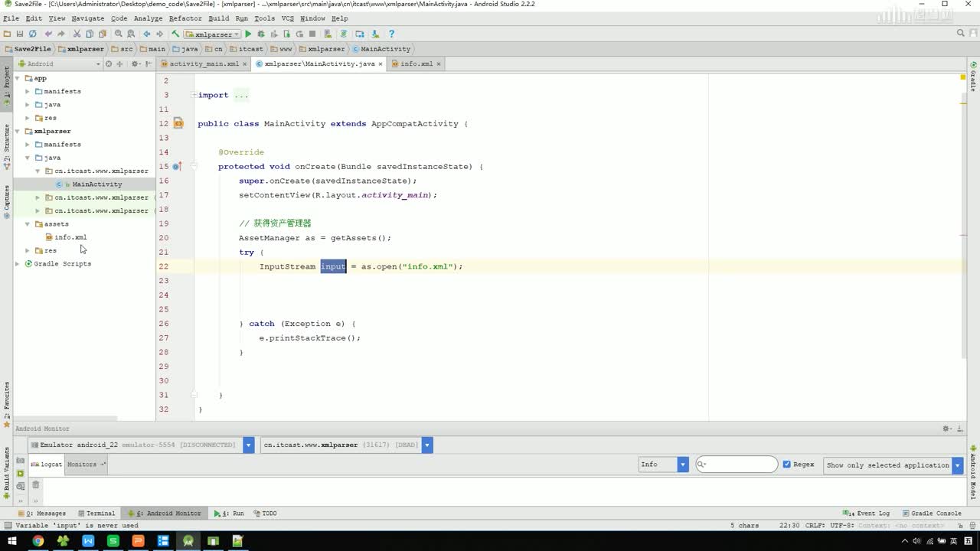Open the Terminal tool window
Screen dimensions: 980x551
pos(96,514)
